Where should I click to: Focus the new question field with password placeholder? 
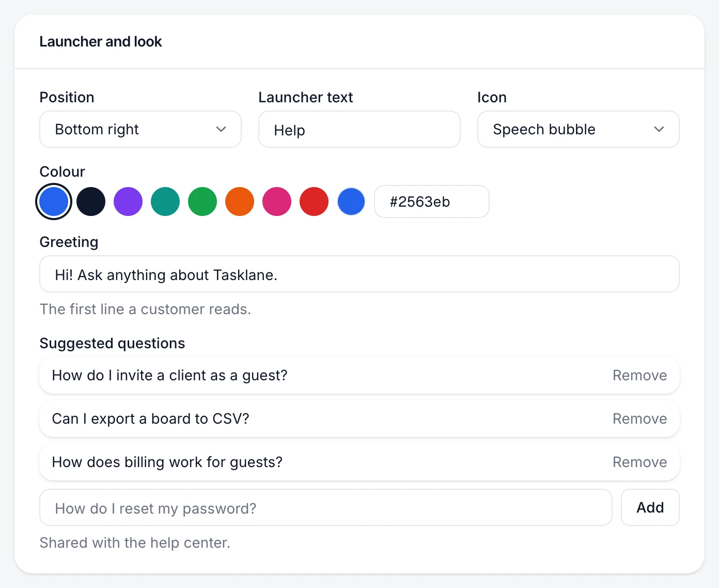pyautogui.click(x=326, y=507)
